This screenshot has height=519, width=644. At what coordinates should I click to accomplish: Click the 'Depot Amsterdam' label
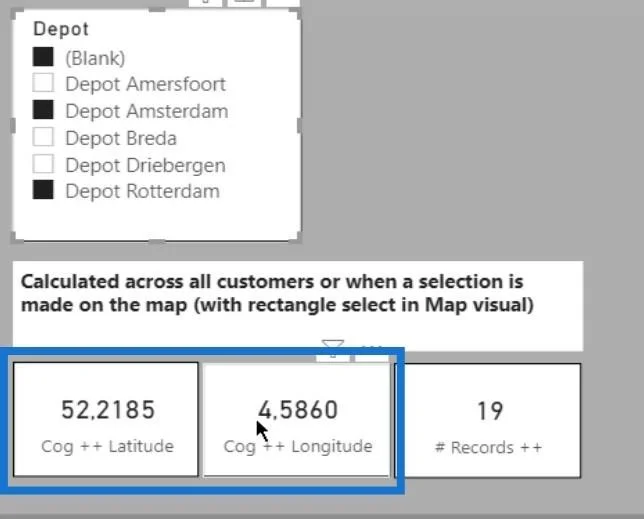click(x=147, y=111)
